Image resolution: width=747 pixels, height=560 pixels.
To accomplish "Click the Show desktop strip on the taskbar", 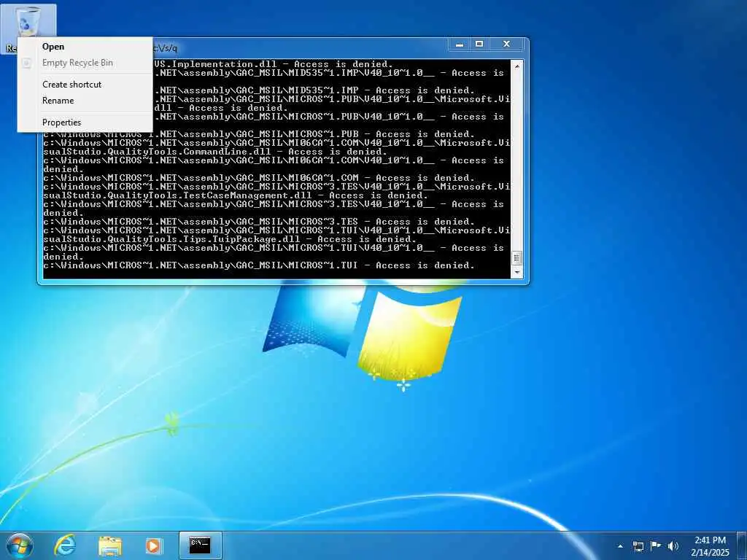I will click(x=742, y=545).
